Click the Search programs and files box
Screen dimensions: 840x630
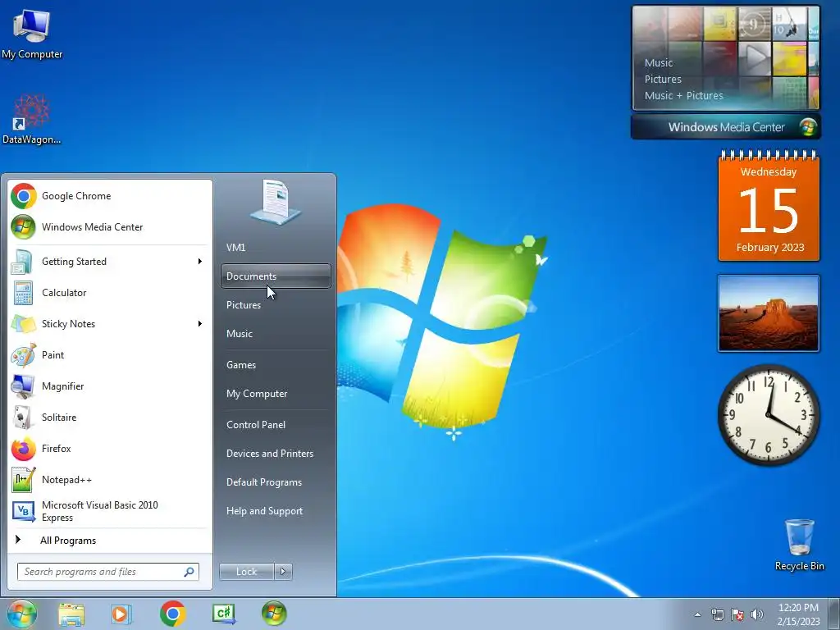tap(108, 572)
